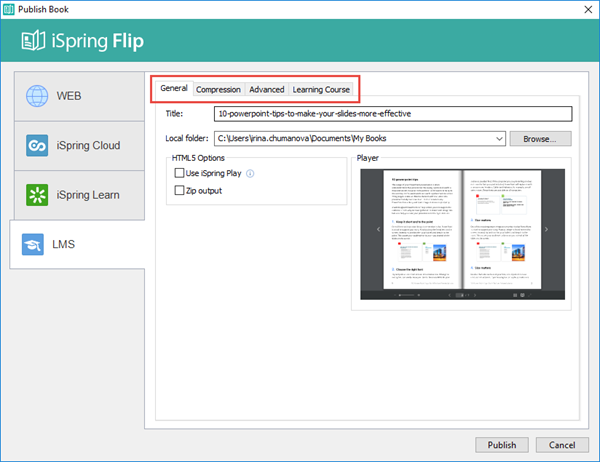Select the iSpring Learn text label
Viewport: 600px width, 462px height.
88,195
